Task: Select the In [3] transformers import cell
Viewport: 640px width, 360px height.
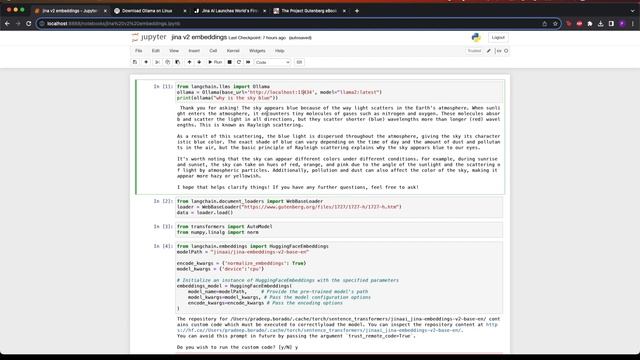Action: click(x=340, y=229)
